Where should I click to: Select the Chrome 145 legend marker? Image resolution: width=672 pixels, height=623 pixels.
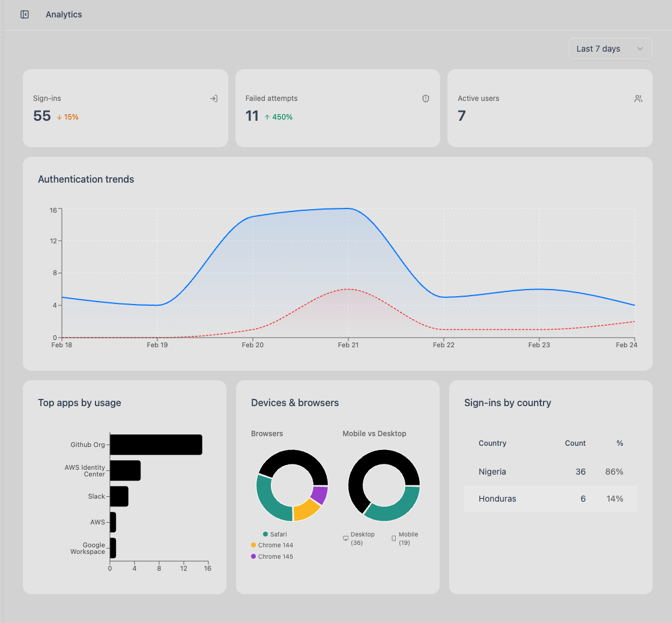(x=254, y=556)
